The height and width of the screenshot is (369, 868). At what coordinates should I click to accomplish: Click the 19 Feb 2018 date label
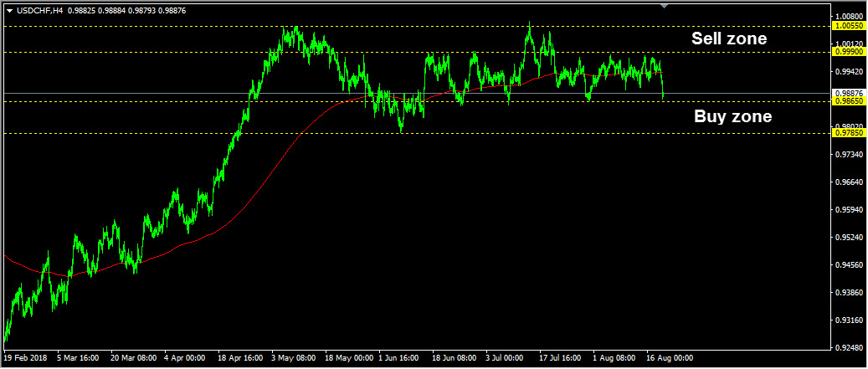(x=25, y=358)
